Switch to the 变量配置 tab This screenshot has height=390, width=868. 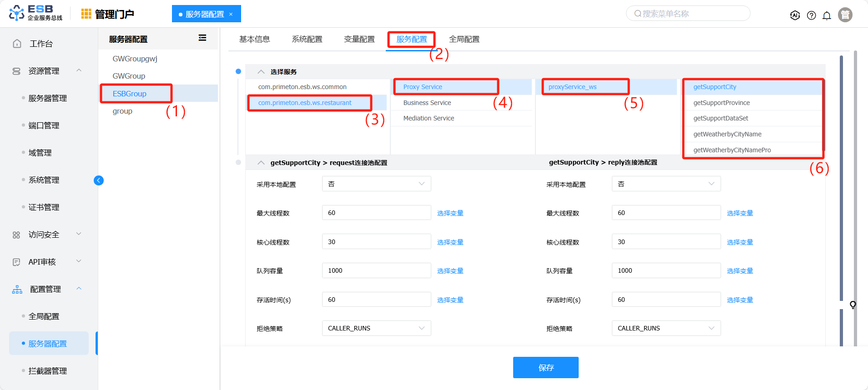[359, 39]
